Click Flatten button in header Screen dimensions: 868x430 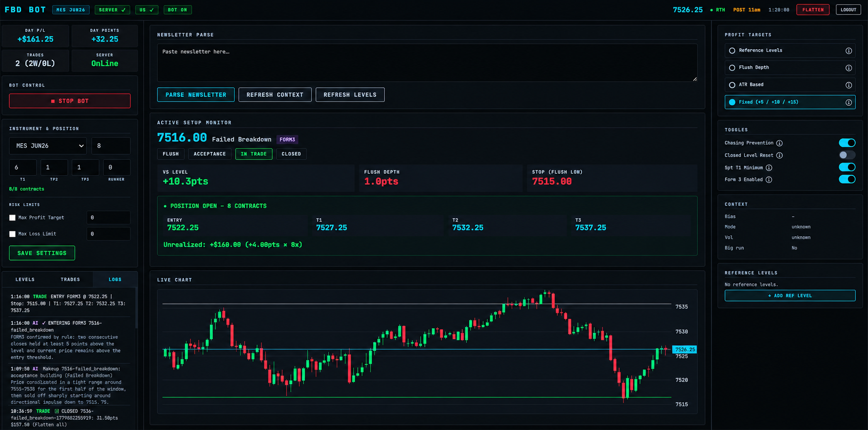click(x=813, y=10)
